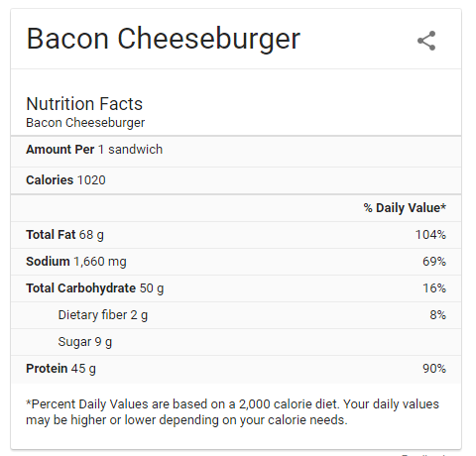This screenshot has height=456, width=476.
Task: Select the Protein 45 g label
Action: [x=60, y=369]
